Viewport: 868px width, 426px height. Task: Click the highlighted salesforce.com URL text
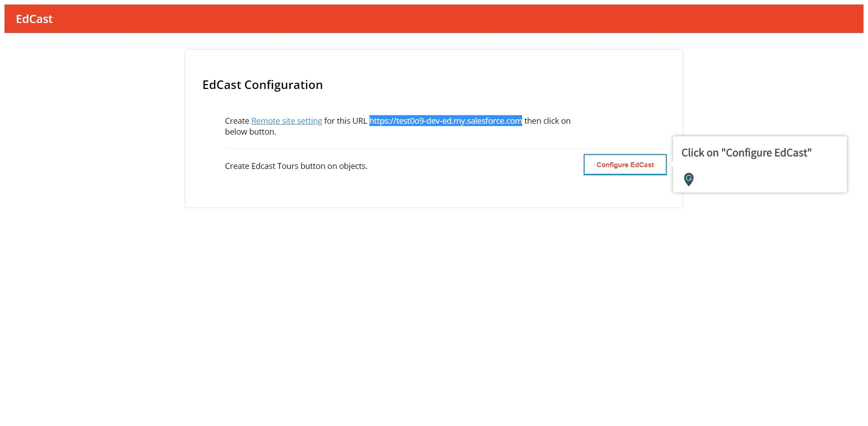tap(446, 121)
